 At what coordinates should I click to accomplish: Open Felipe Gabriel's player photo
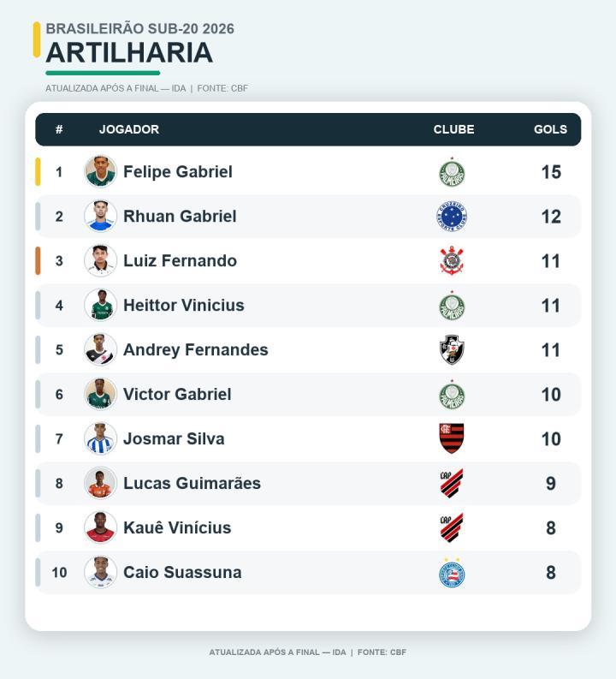click(100, 171)
